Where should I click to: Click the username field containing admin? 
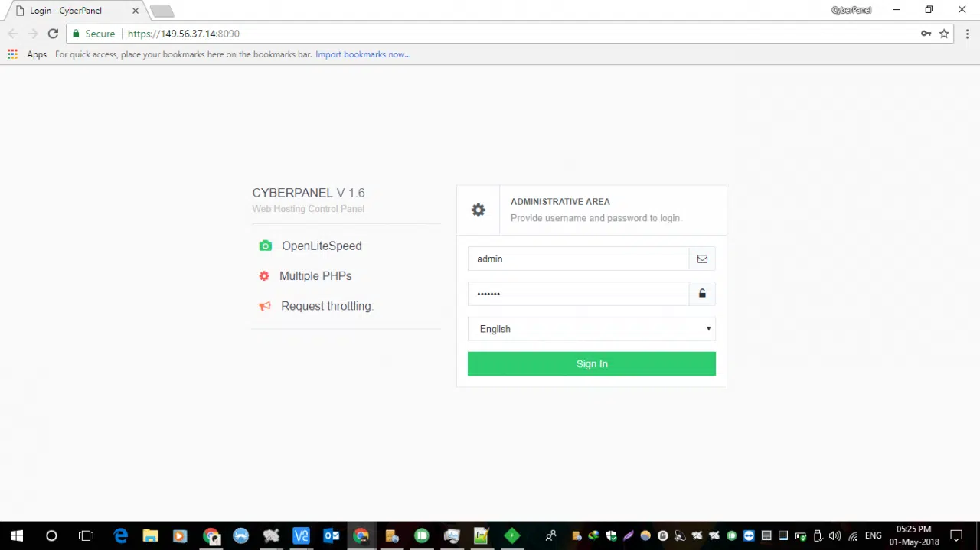coord(578,259)
